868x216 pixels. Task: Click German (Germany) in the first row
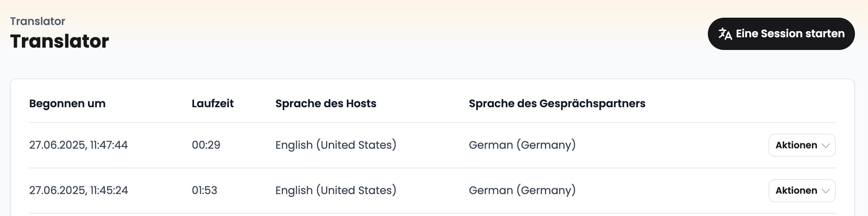point(522,145)
